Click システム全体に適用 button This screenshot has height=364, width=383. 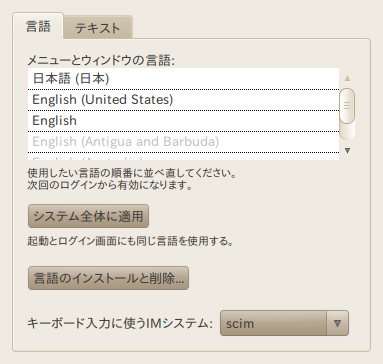click(x=88, y=216)
